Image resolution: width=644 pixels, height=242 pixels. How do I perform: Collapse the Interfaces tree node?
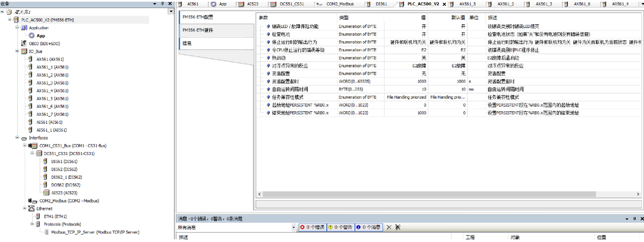(x=17, y=138)
